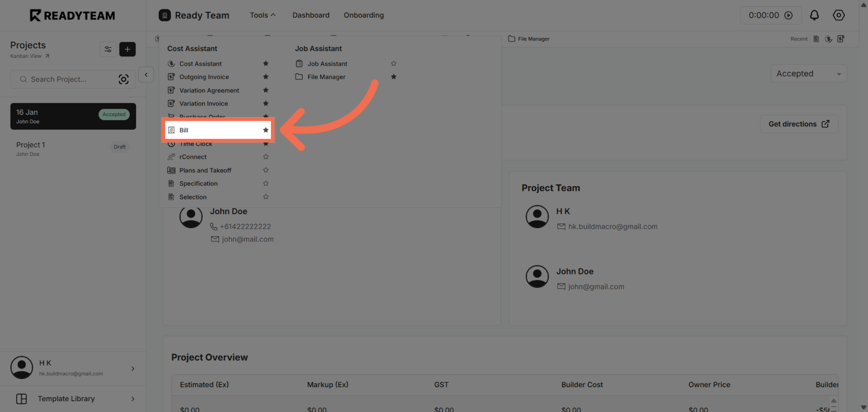
Task: Open the Time Clock tool
Action: (196, 143)
